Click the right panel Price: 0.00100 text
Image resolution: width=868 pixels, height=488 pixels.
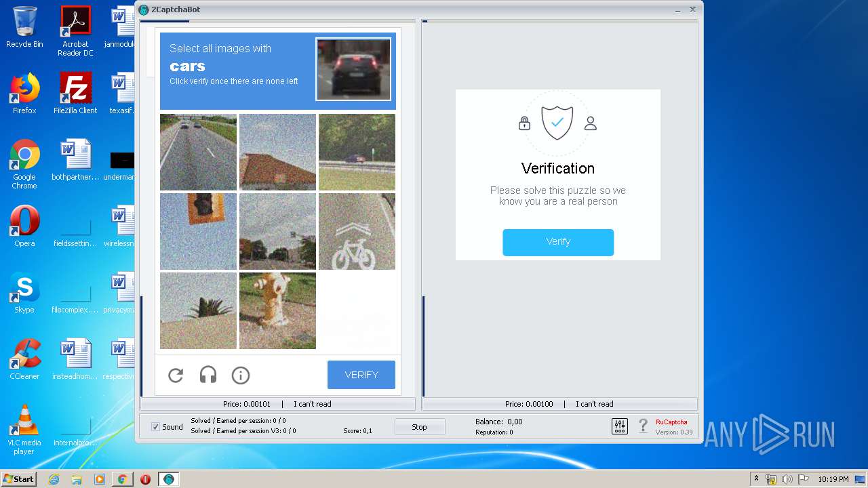(529, 404)
